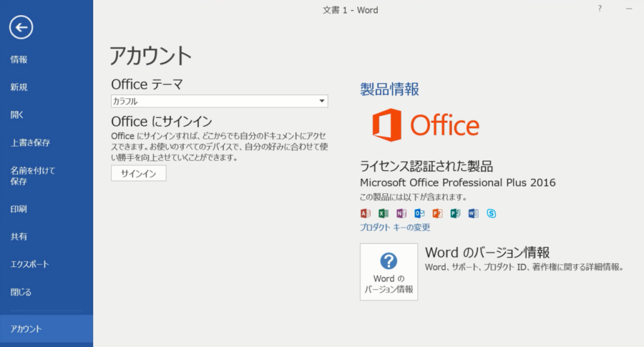Click the Excel app icon

(383, 213)
